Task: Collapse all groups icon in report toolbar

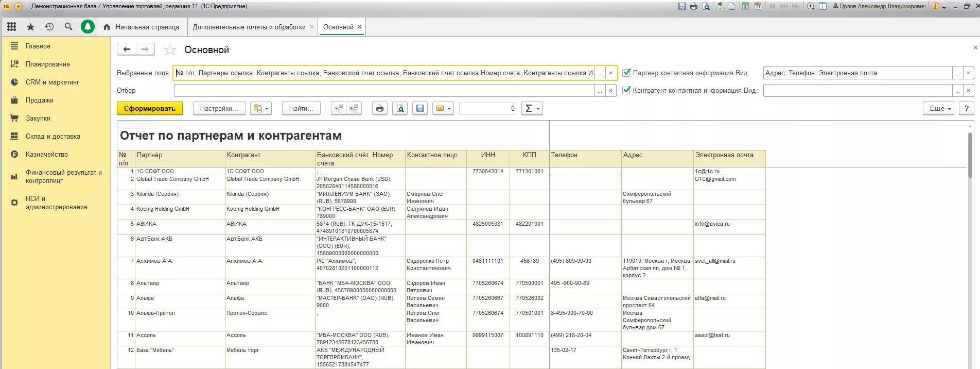Action: 338,108
